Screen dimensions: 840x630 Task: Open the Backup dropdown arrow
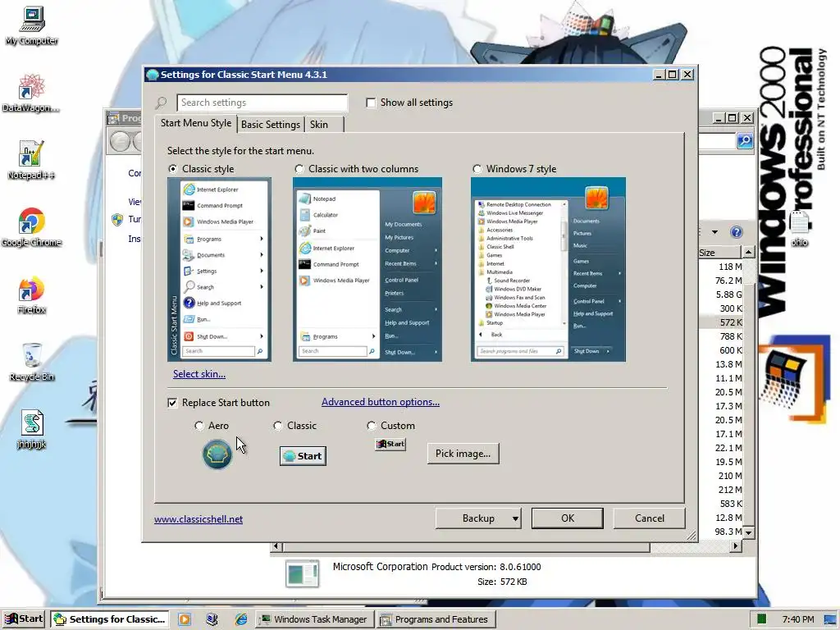coord(515,518)
